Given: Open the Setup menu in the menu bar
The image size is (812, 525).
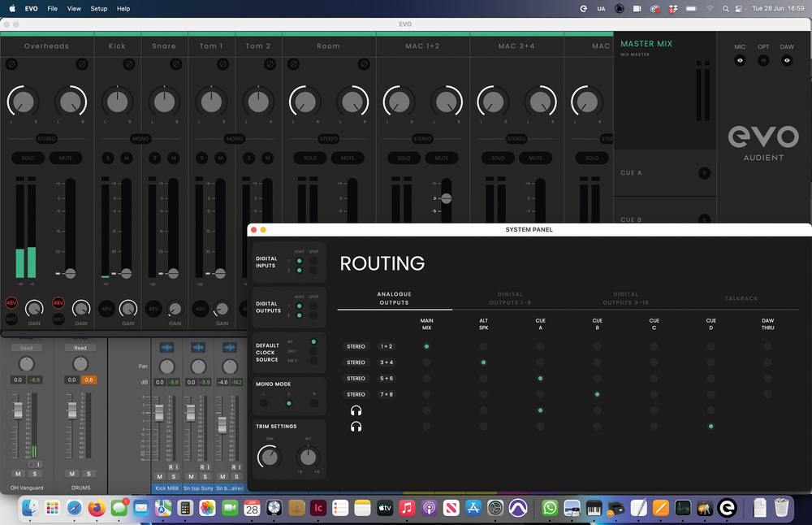Looking at the screenshot, I should click(98, 8).
